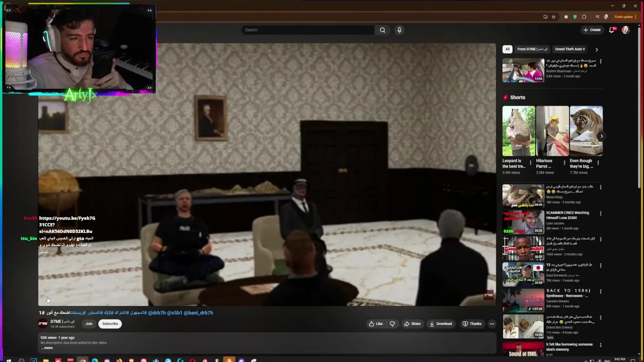The image size is (644, 362).
Task: Open voice search with the microphone icon
Action: click(399, 30)
